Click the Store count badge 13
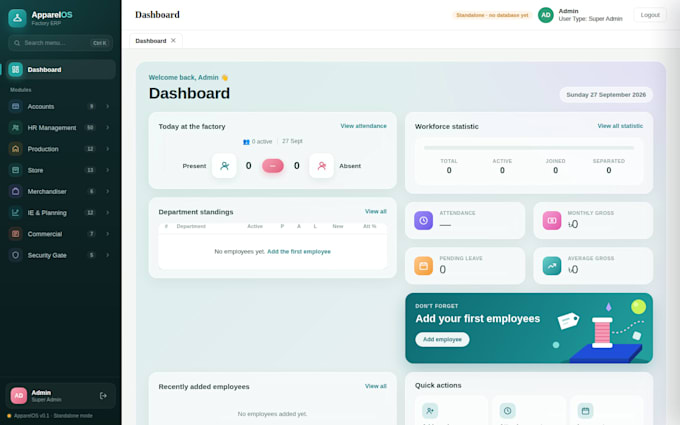 point(90,170)
